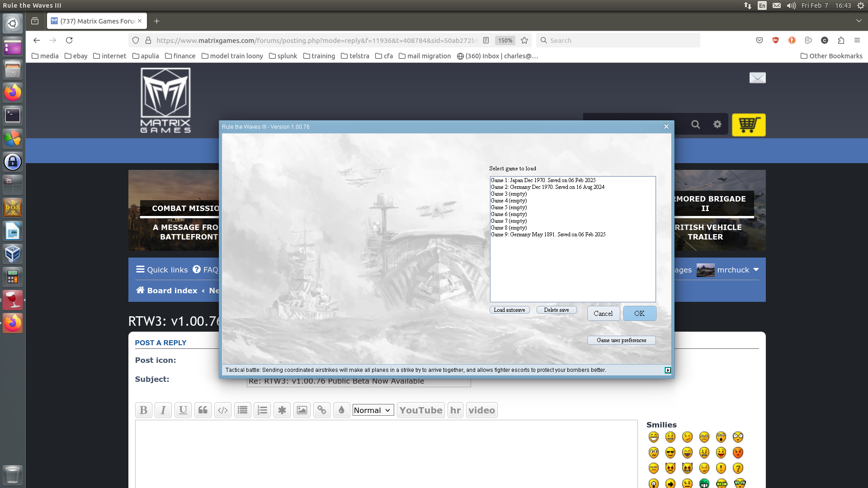This screenshot has width=868, height=488.
Task: Insert a code block in editor
Action: 223,410
